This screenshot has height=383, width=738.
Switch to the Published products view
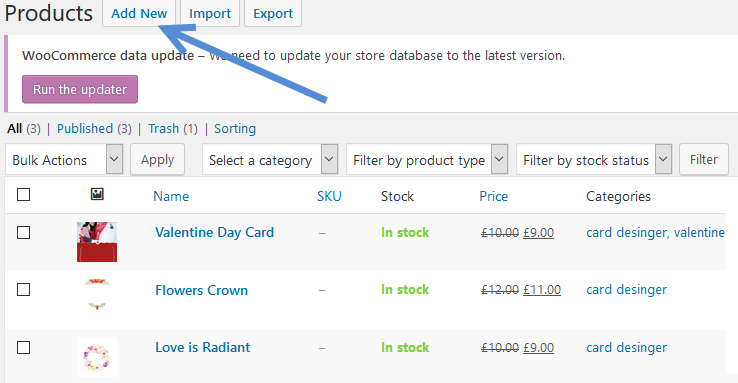tap(85, 128)
